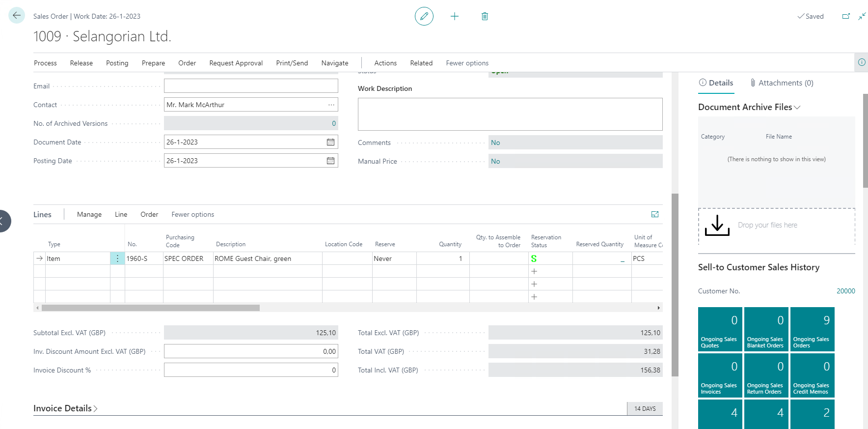868x429 pixels.
Task: Open Ongoing Sales Orders tile
Action: pos(812,329)
